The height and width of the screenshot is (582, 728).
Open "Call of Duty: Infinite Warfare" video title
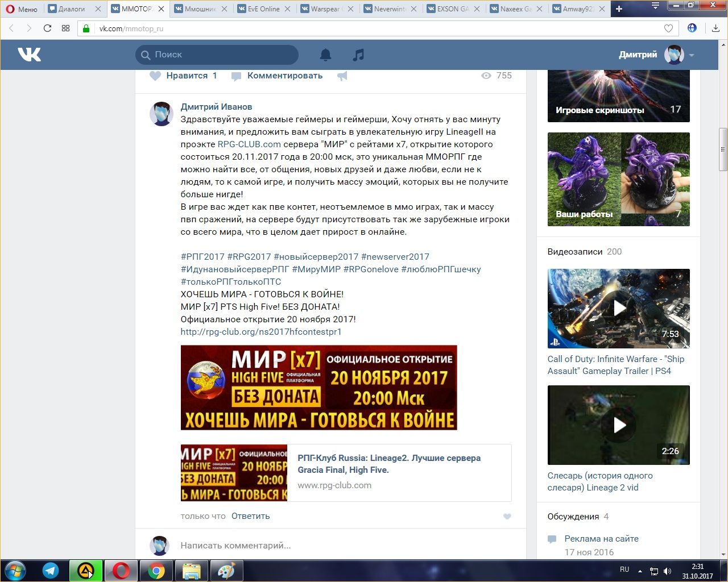616,365
